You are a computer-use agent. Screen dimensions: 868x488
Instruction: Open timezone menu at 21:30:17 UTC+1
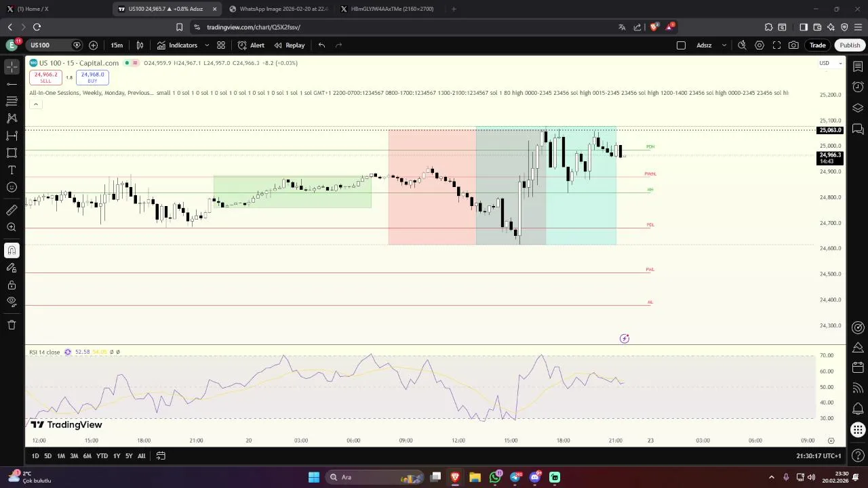[818, 456]
